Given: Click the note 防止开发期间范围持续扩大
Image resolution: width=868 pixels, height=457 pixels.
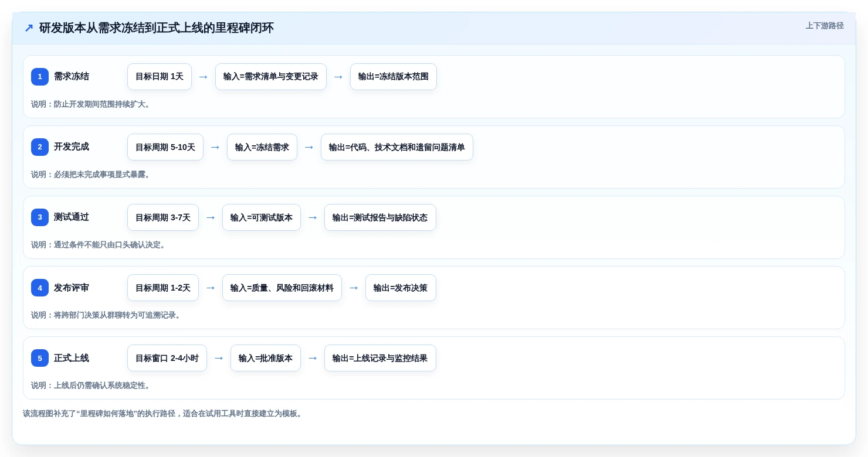Looking at the screenshot, I should [92, 104].
